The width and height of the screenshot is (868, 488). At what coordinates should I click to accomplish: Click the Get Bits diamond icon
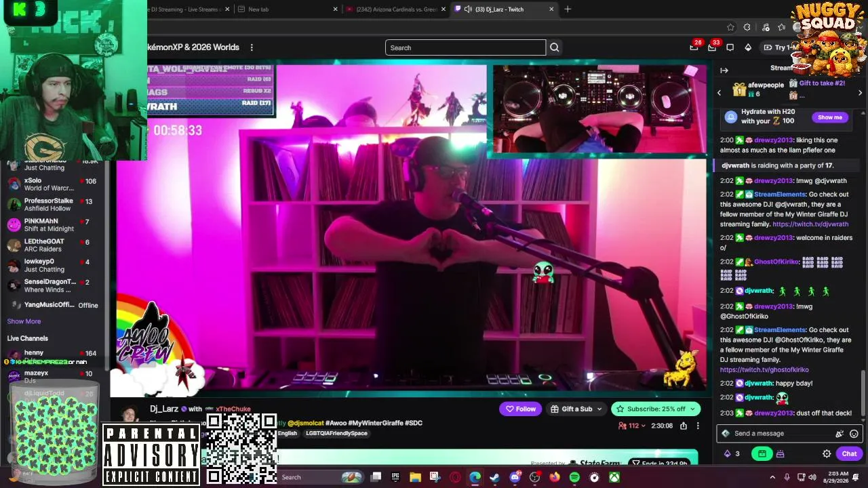pyautogui.click(x=748, y=47)
